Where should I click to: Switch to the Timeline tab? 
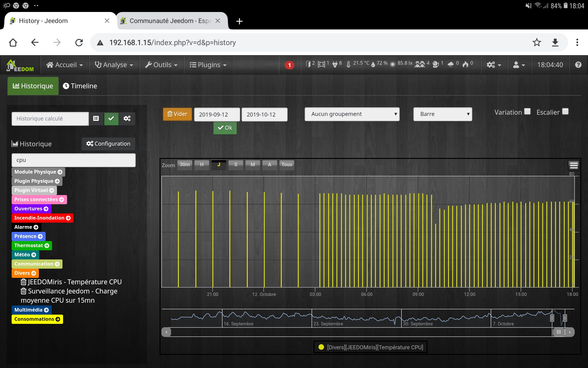click(x=80, y=86)
